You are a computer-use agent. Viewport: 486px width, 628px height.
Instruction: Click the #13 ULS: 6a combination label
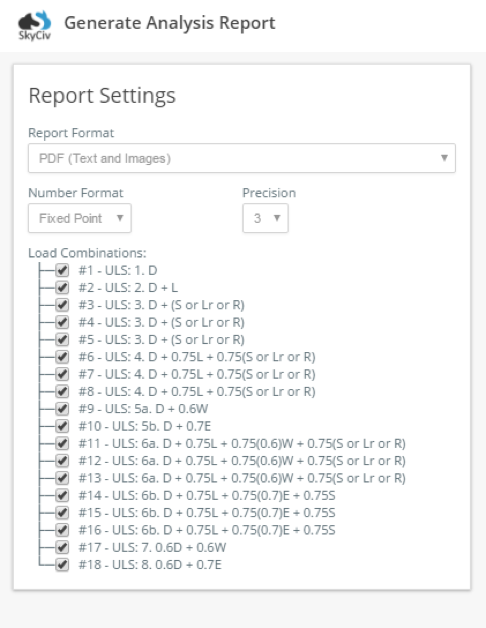242,478
